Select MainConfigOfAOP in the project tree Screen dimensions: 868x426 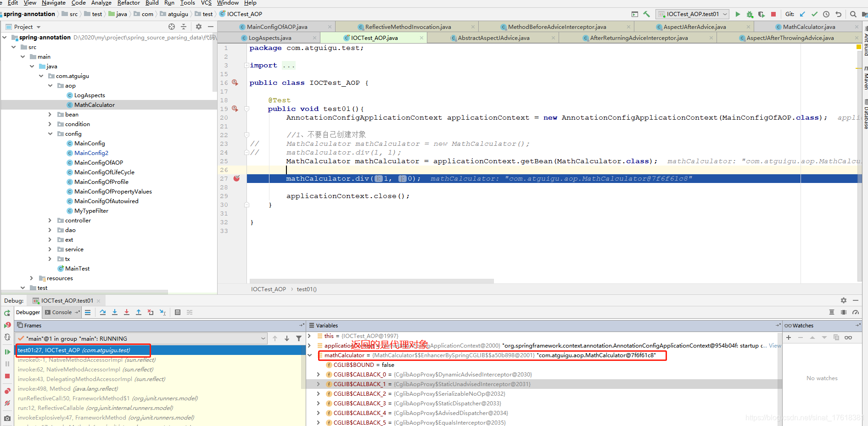[99, 163]
